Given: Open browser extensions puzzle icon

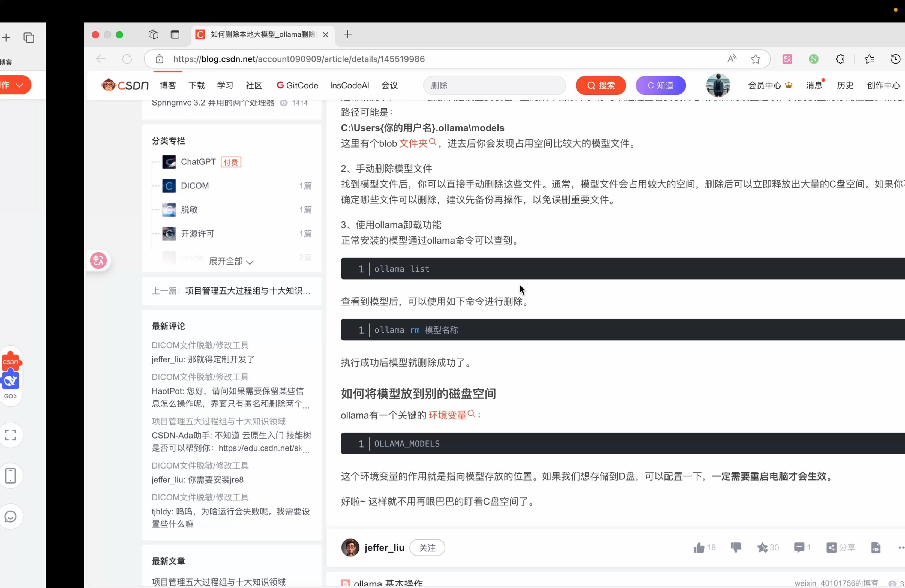Looking at the screenshot, I should coord(840,59).
